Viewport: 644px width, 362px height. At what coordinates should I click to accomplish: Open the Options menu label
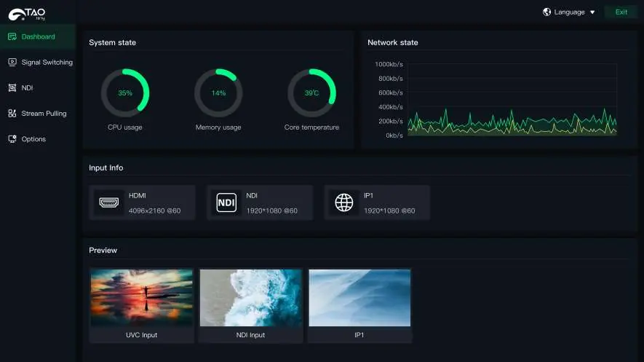click(33, 139)
